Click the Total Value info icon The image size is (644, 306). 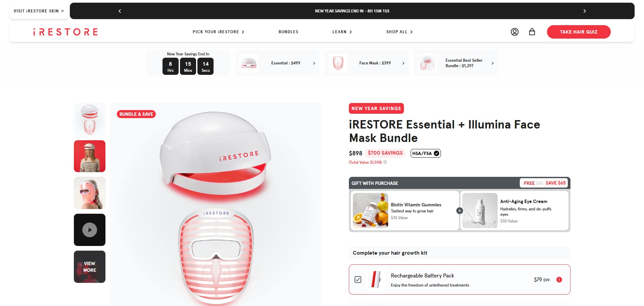tap(385, 162)
